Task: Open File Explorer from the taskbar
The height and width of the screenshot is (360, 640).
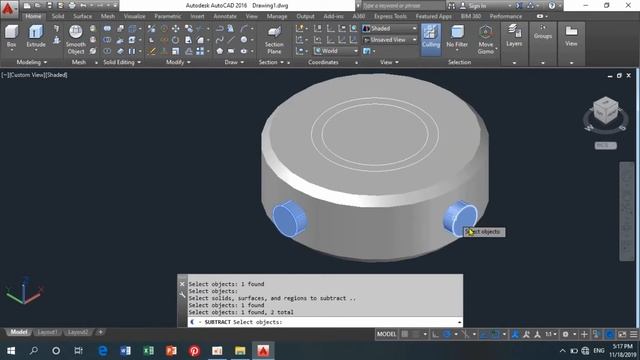Action: pyautogui.click(x=240, y=351)
